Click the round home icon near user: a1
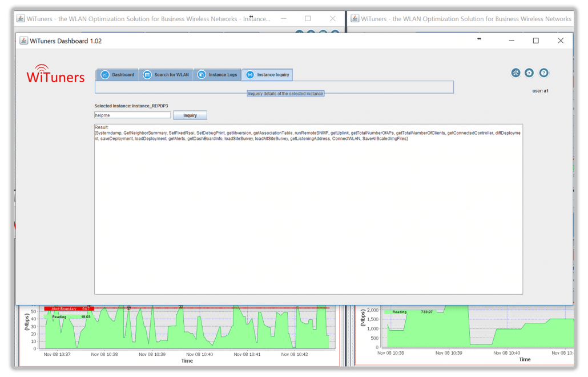This screenshot has height=377, width=588. [x=515, y=73]
